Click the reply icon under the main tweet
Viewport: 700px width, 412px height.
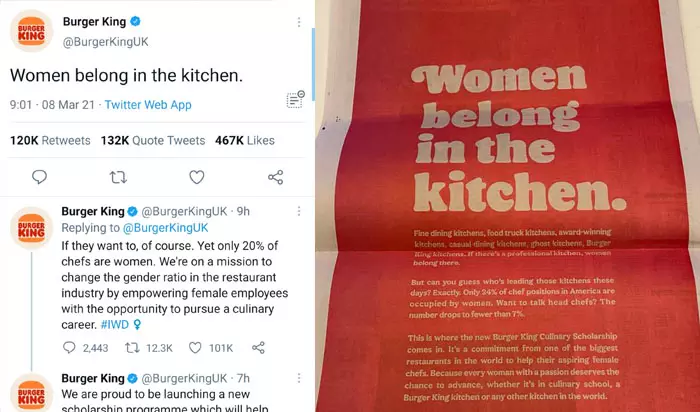[39, 177]
